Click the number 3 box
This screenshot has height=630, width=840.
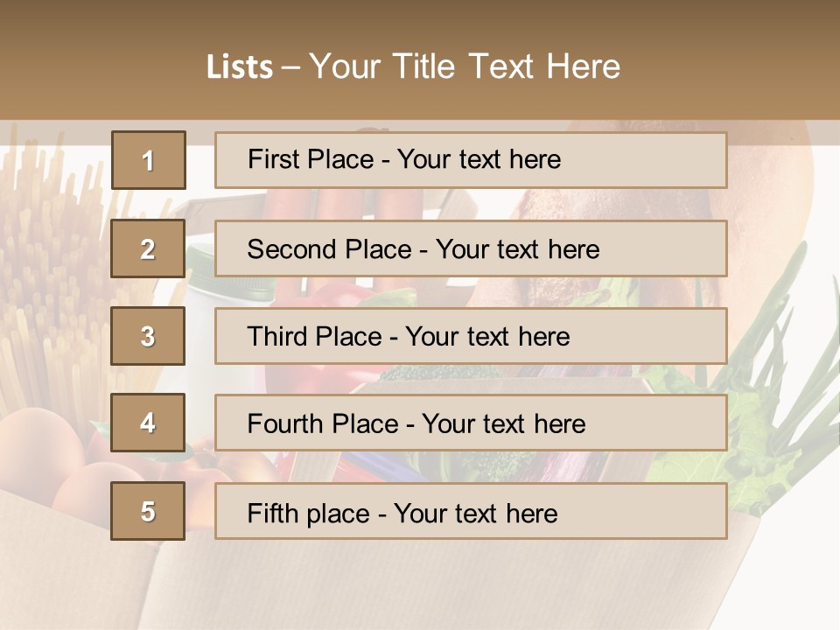click(x=148, y=336)
